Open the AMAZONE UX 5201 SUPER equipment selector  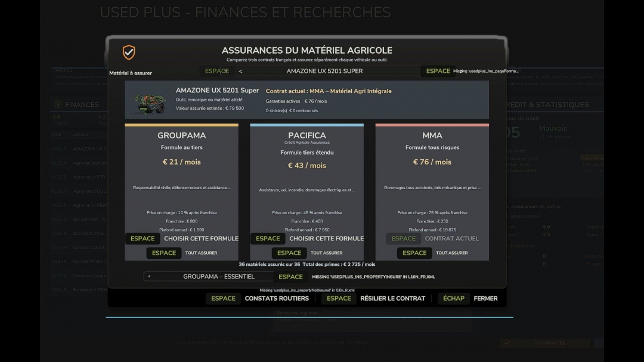click(324, 71)
